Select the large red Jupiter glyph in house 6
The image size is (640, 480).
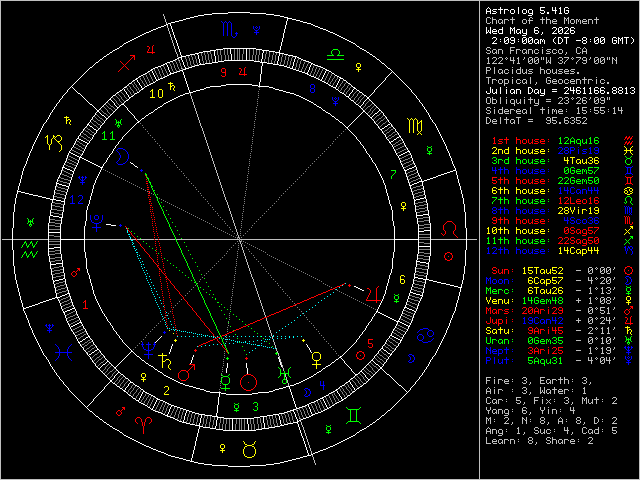tap(373, 294)
